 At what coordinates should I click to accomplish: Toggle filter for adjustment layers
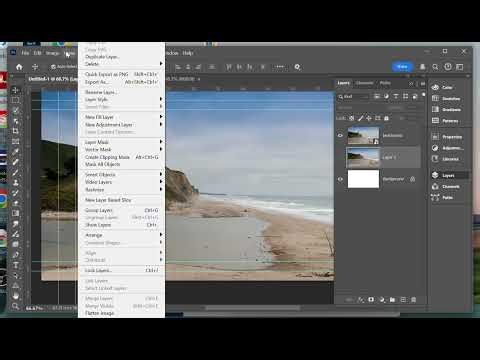(x=386, y=96)
